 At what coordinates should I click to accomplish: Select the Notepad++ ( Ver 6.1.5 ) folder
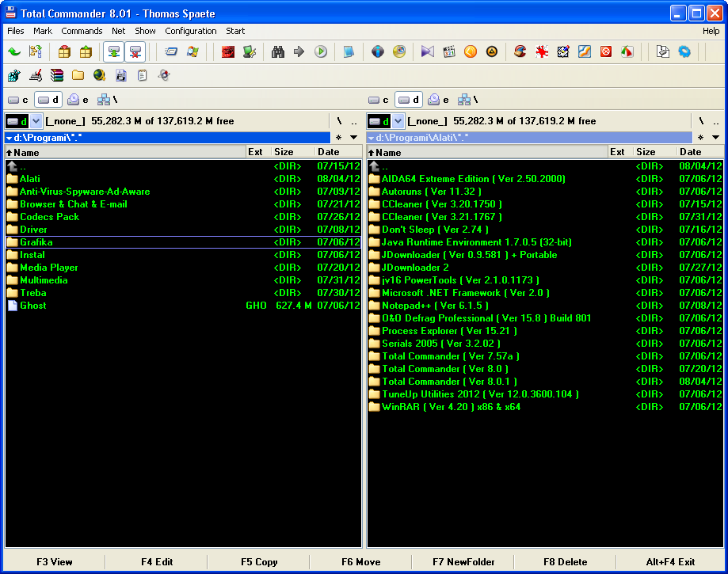[545, 306]
